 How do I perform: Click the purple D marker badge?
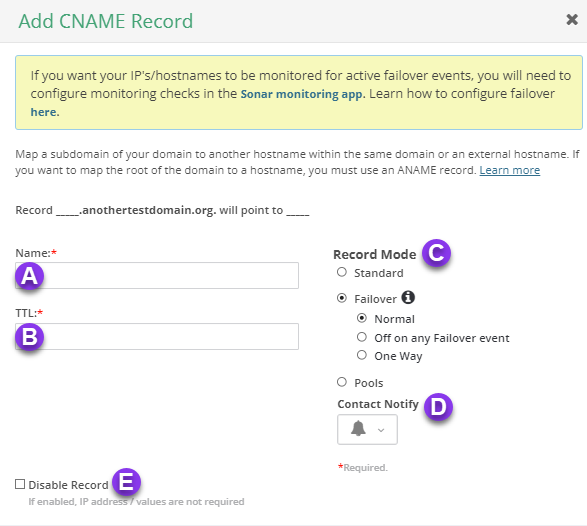coord(438,407)
